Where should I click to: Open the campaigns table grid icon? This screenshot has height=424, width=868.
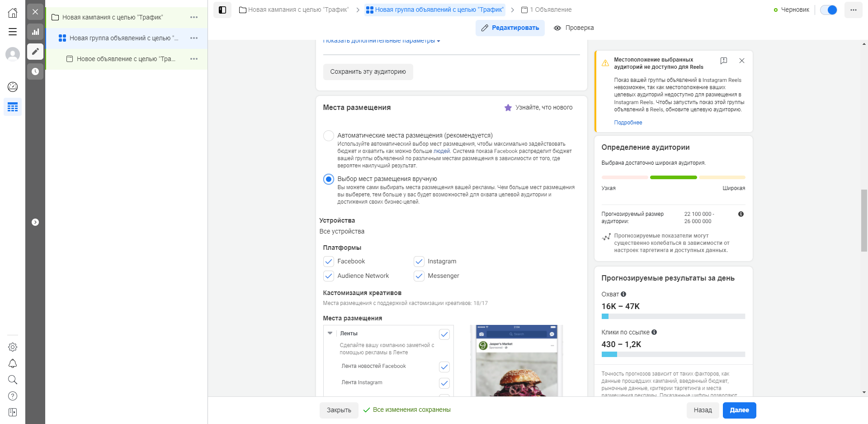pos(13,107)
